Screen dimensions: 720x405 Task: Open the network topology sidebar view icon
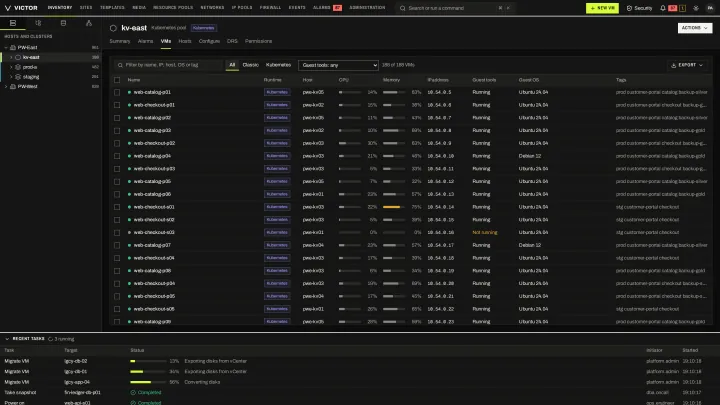tap(89, 23)
